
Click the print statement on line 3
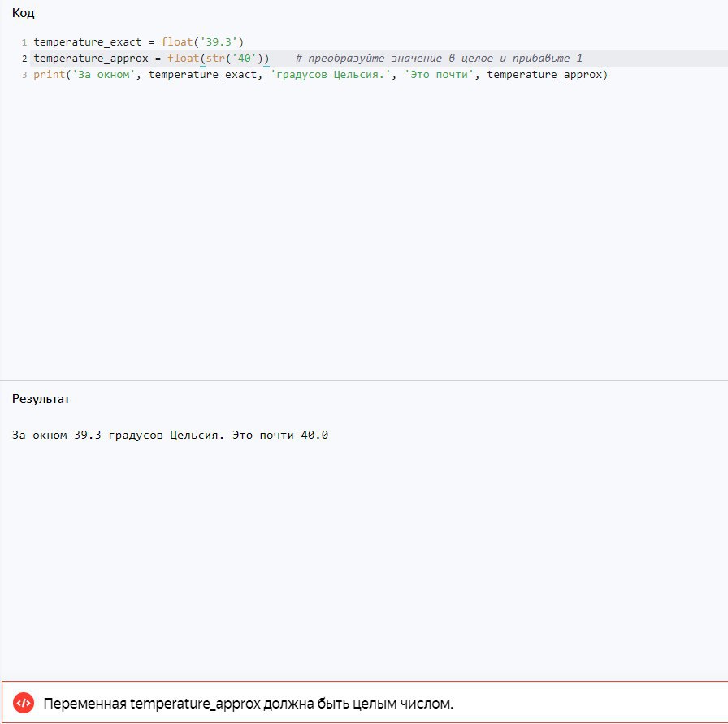320,74
